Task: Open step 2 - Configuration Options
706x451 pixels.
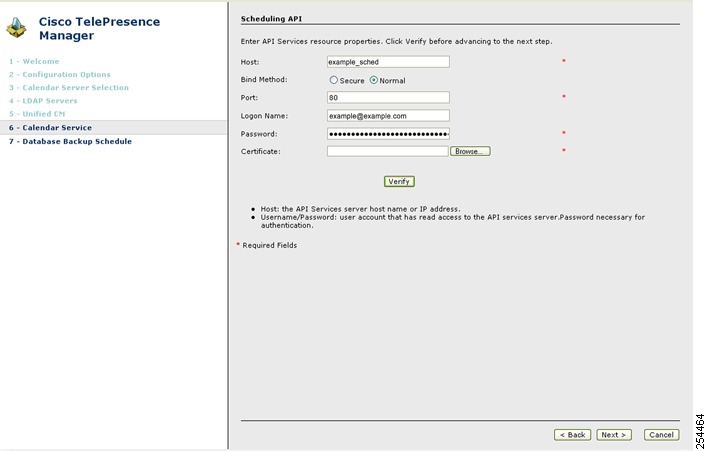Action: (x=59, y=74)
